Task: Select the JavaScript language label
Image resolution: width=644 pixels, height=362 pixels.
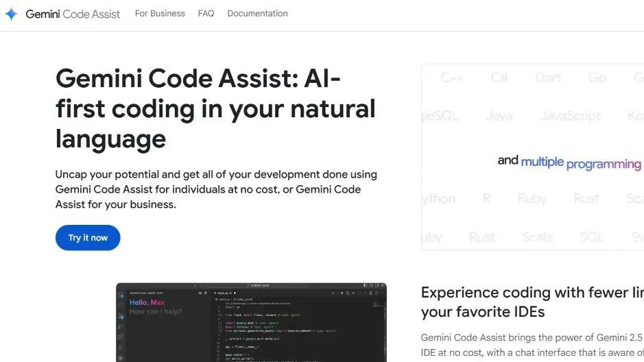Action: (571, 116)
